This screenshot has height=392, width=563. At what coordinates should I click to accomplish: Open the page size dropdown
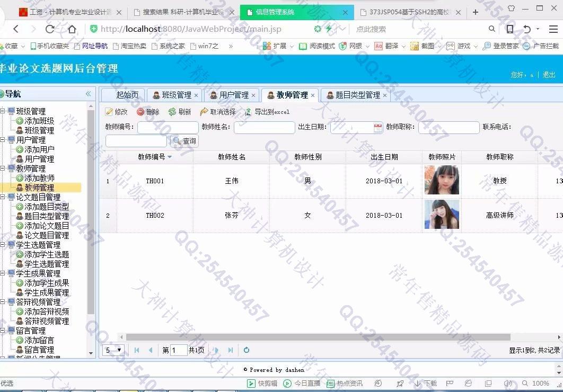pyautogui.click(x=113, y=350)
